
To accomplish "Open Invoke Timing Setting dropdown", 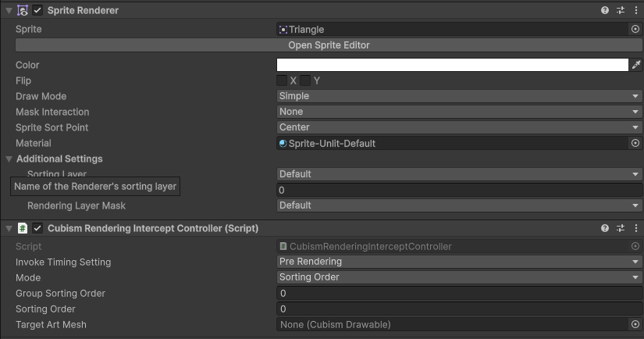I will coord(459,262).
